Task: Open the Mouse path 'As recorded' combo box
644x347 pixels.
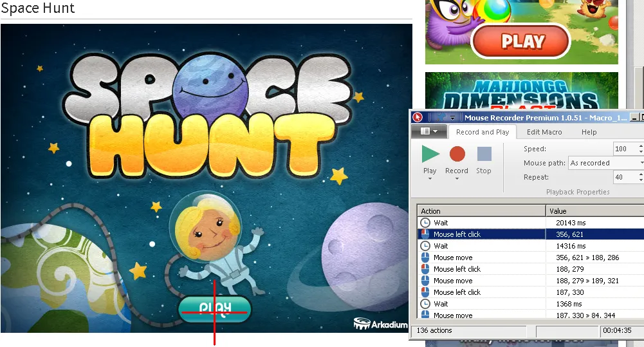Action: click(606, 163)
